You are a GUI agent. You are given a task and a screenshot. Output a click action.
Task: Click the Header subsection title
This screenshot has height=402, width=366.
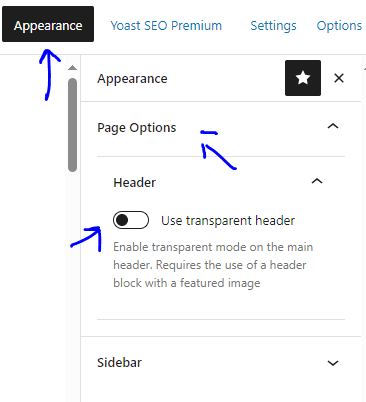tap(135, 183)
